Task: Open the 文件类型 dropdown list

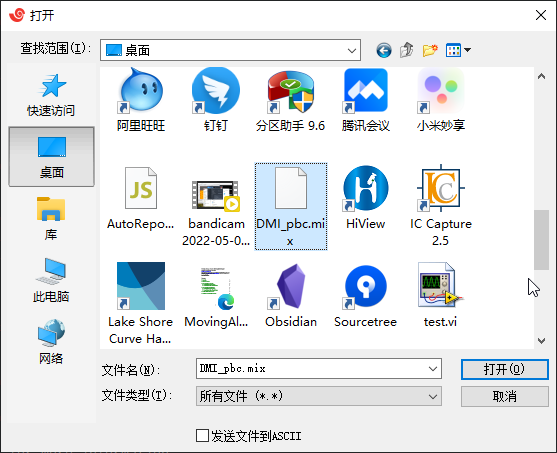Action: click(319, 396)
